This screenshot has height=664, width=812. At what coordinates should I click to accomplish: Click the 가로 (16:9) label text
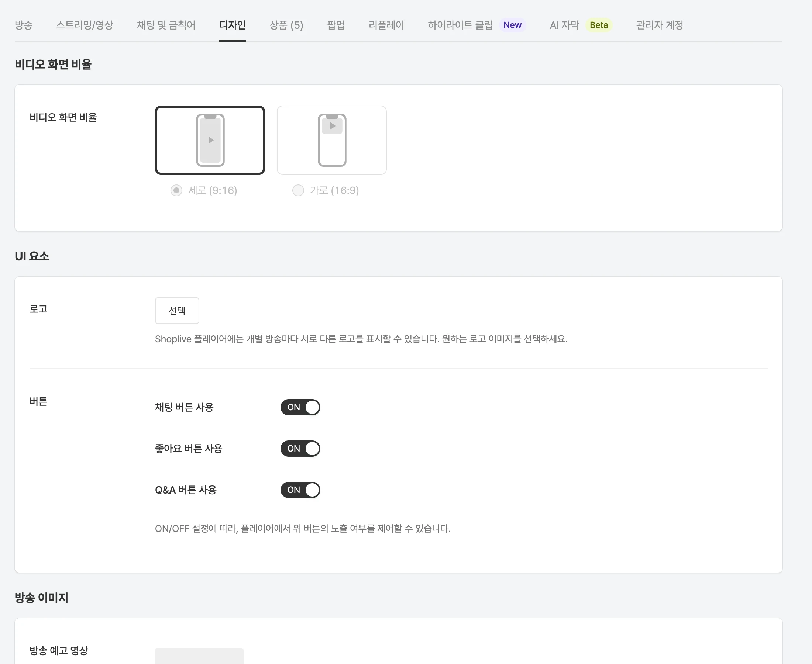point(334,190)
